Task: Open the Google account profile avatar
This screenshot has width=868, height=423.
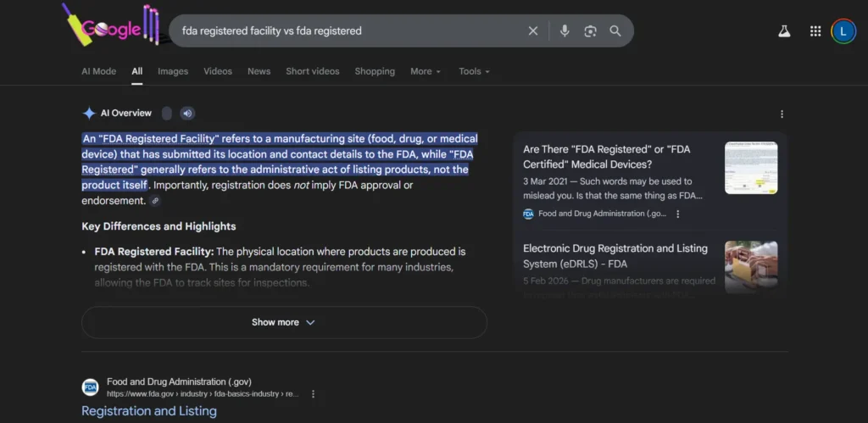Action: point(843,31)
